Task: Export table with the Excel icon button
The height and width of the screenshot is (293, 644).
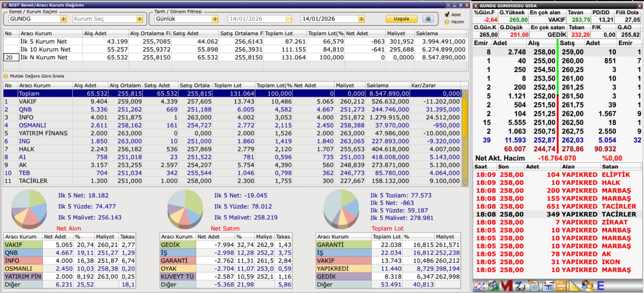Action: (x=428, y=19)
